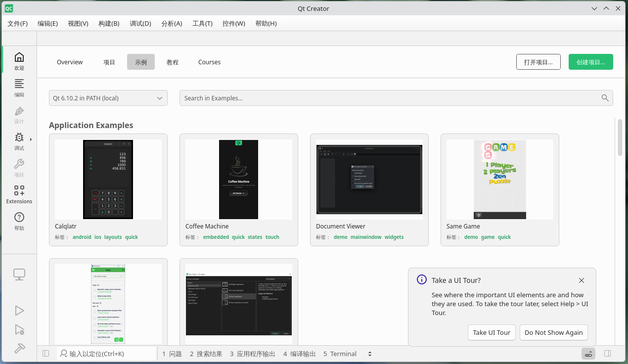Switch to Debug mode bug icon
The height and width of the screenshot is (364, 628).
(19, 137)
